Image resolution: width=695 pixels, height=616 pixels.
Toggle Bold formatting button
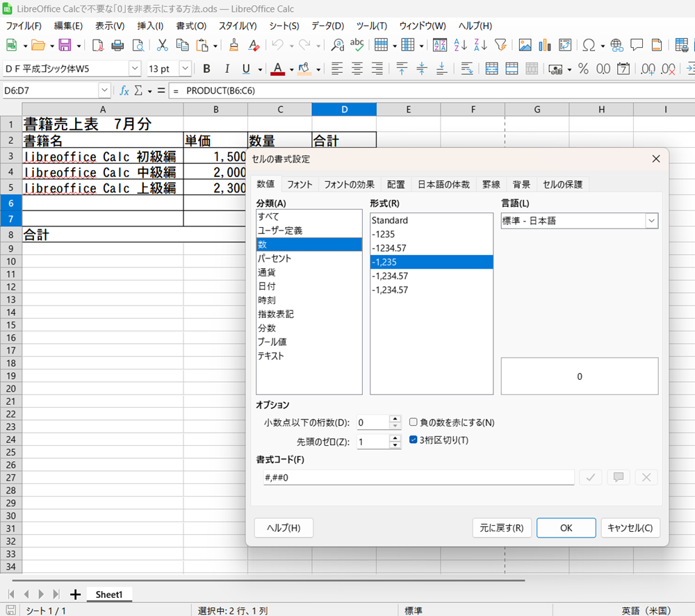pyautogui.click(x=206, y=69)
